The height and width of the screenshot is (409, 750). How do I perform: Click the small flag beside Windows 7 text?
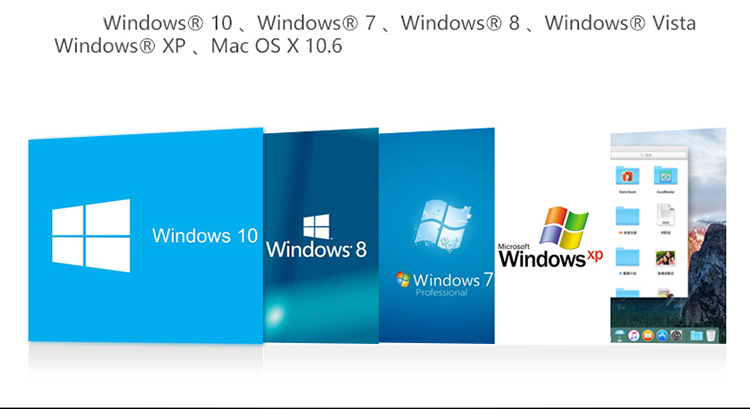pos(403,279)
